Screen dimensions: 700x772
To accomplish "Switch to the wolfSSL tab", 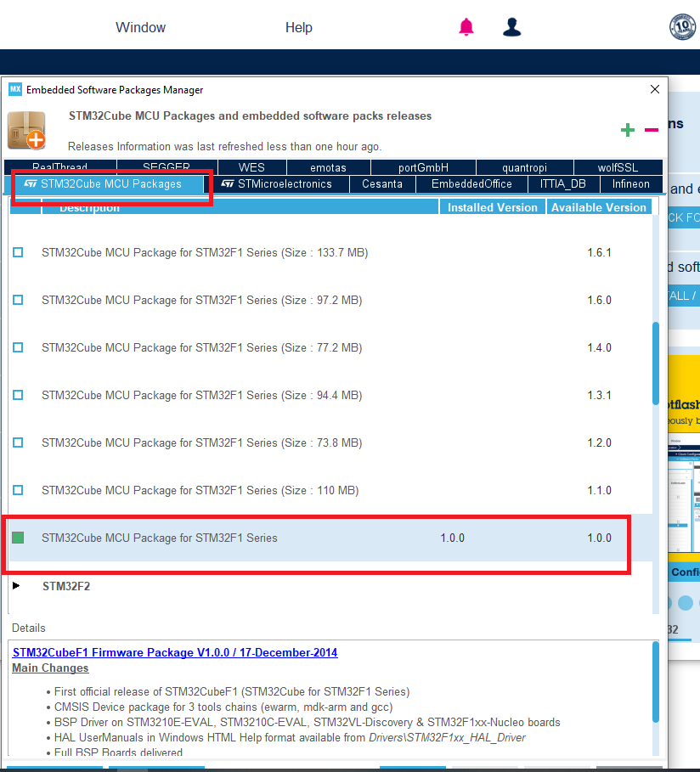I will (618, 167).
